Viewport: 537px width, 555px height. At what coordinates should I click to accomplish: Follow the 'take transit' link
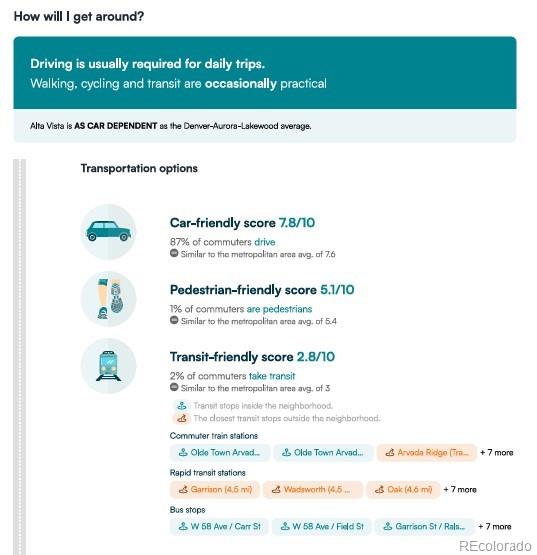(272, 376)
